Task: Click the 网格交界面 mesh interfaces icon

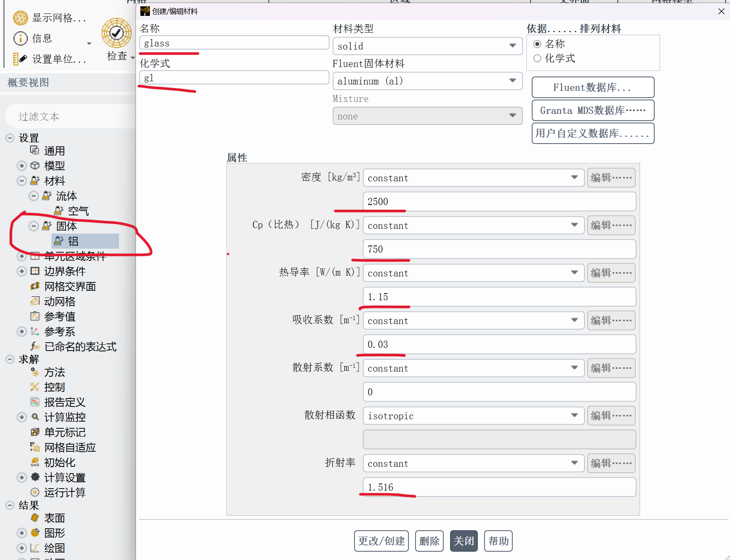Action: [35, 286]
